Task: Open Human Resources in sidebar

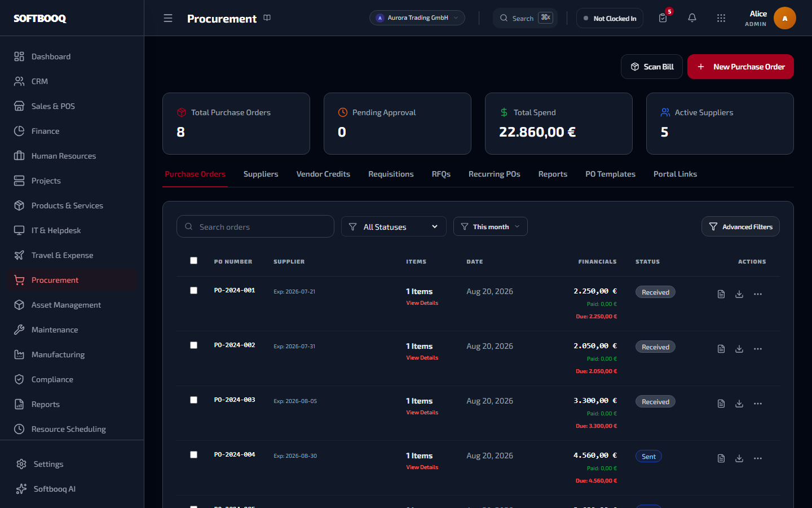Action: click(x=72, y=156)
